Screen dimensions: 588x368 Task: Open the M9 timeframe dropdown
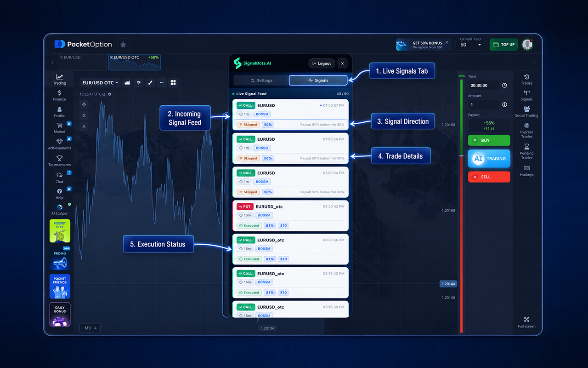(x=90, y=328)
